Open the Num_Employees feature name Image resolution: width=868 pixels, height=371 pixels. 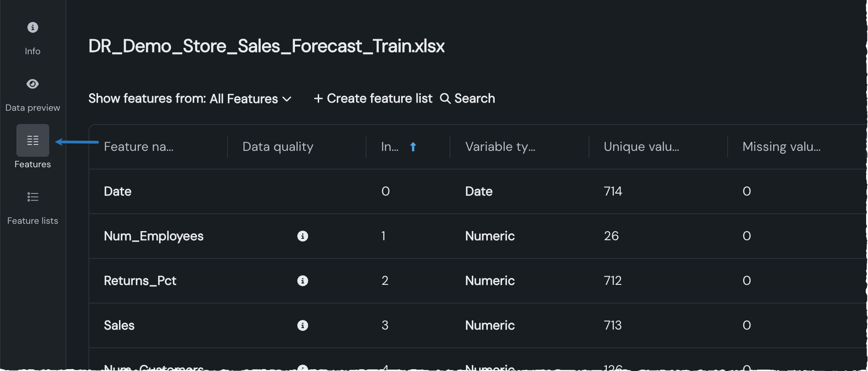[154, 236]
